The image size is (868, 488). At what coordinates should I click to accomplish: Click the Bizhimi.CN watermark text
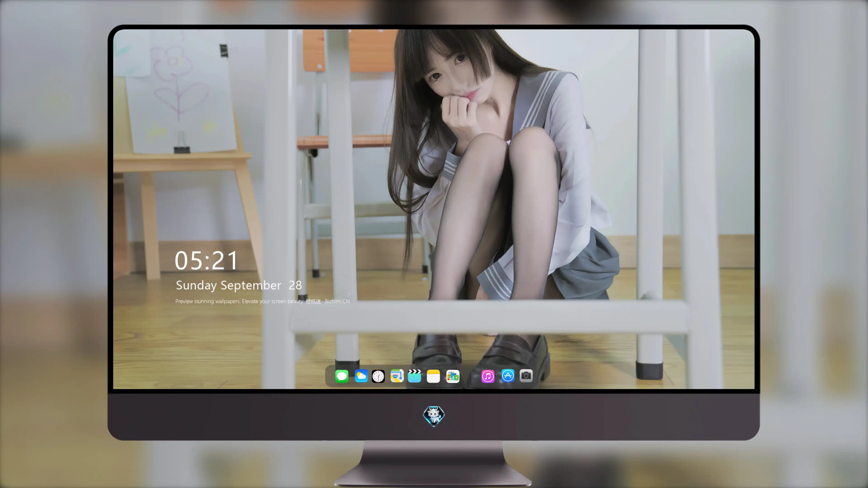[337, 301]
